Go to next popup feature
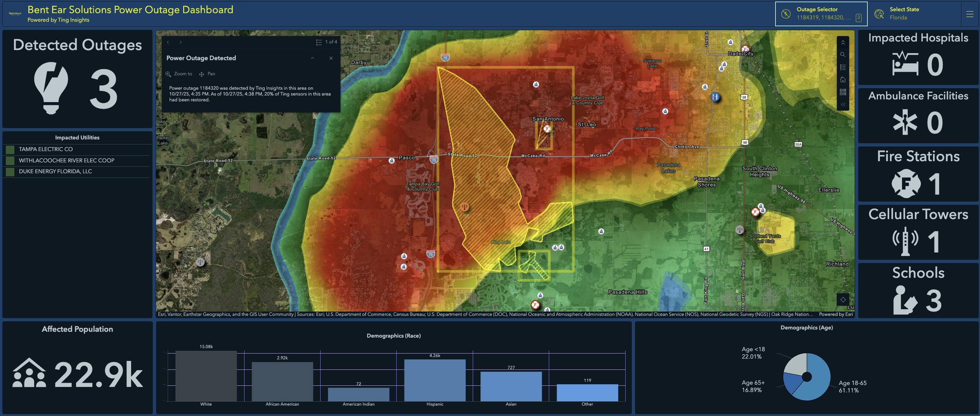The image size is (980, 416). (x=181, y=42)
